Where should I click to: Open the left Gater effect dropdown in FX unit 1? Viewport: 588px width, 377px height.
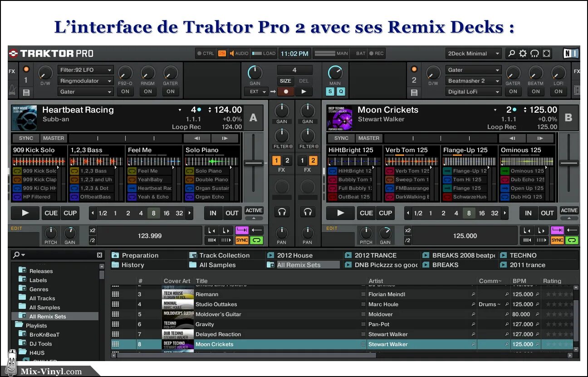[85, 92]
